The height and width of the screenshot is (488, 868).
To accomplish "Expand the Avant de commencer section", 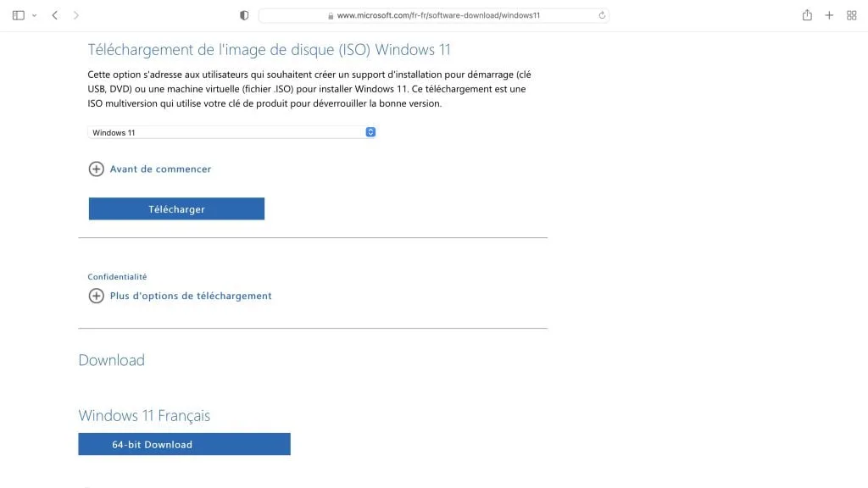I will (150, 169).
